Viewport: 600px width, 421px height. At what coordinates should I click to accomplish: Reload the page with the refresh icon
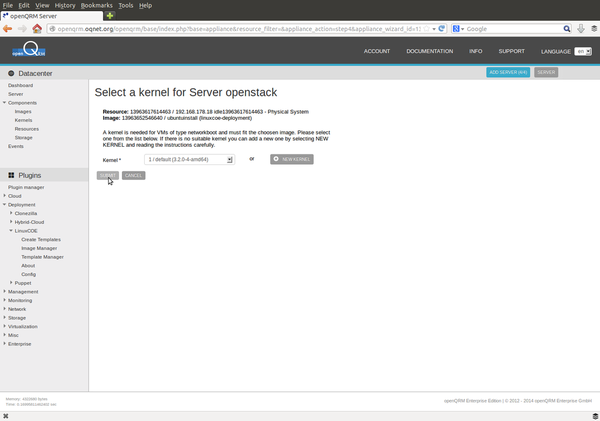point(442,29)
